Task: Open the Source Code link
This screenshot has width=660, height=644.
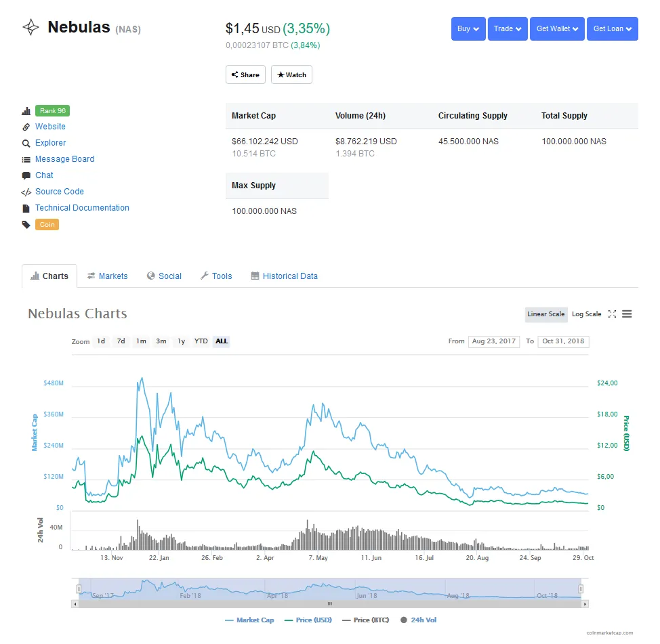Action: tap(60, 192)
